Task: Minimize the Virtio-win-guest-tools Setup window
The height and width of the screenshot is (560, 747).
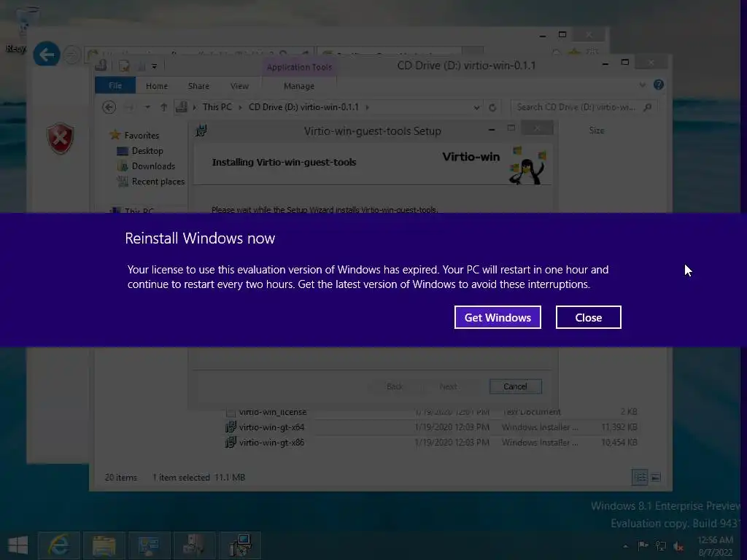Action: coord(492,130)
